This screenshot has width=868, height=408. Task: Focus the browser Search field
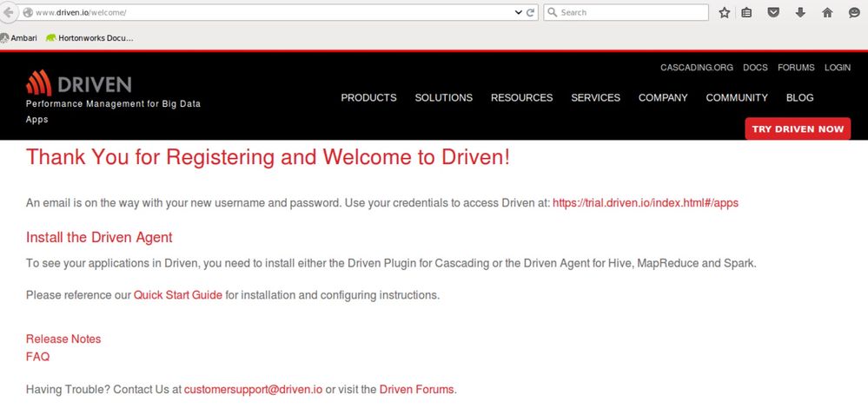[x=626, y=12]
